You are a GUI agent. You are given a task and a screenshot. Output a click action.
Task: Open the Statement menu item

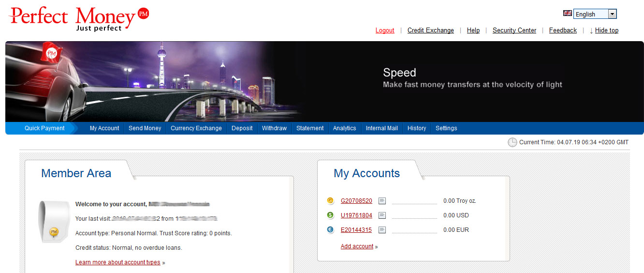click(310, 128)
